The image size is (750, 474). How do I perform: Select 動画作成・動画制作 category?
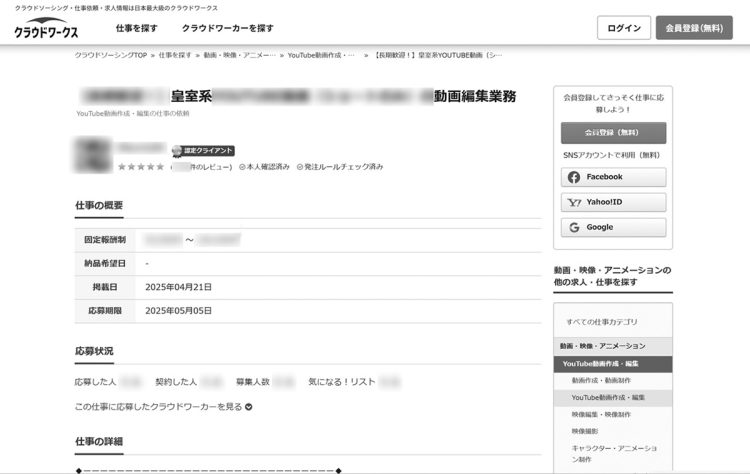(x=601, y=380)
